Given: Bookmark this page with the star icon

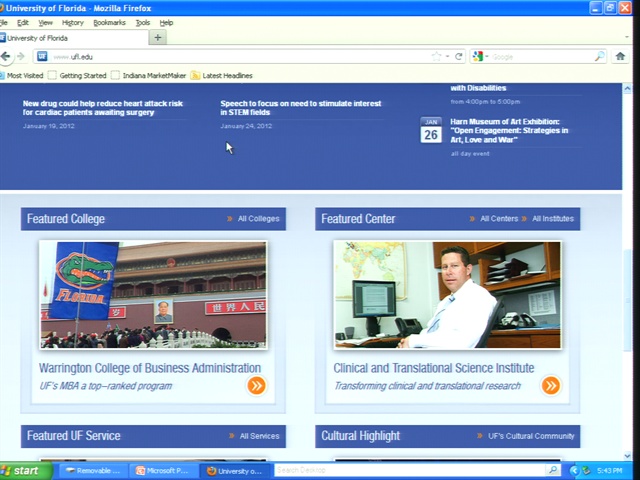Looking at the screenshot, I should pos(436,56).
